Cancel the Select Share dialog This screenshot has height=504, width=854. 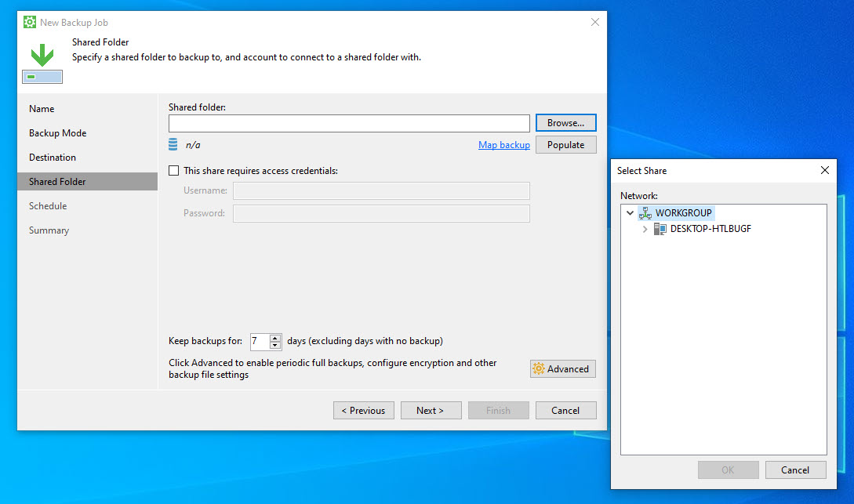(x=795, y=470)
